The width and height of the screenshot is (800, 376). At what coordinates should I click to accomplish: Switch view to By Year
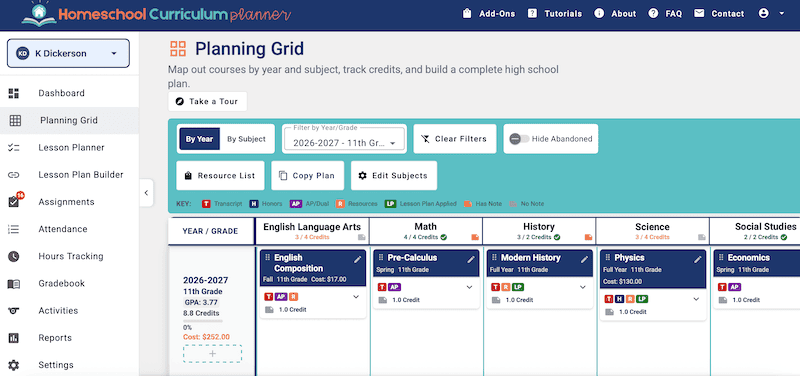pos(199,139)
